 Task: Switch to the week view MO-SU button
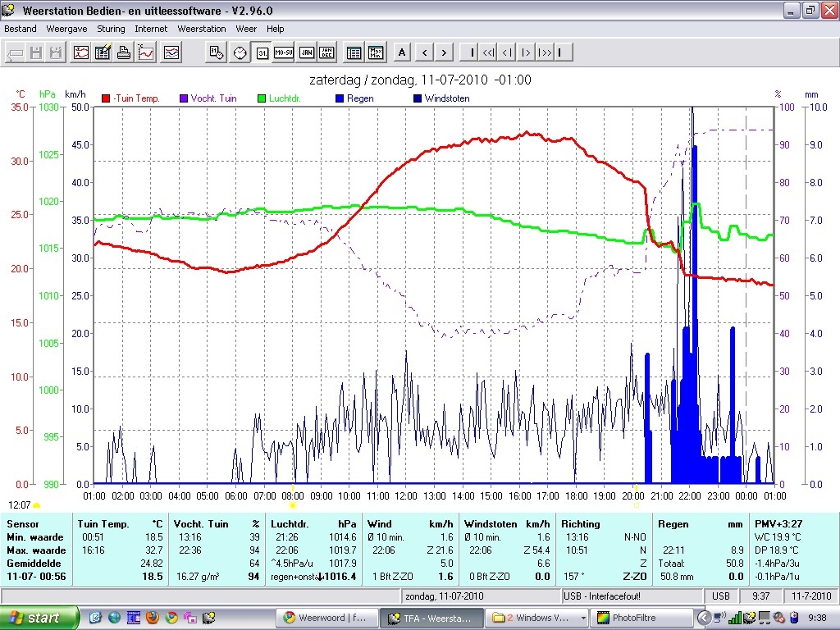(284, 52)
